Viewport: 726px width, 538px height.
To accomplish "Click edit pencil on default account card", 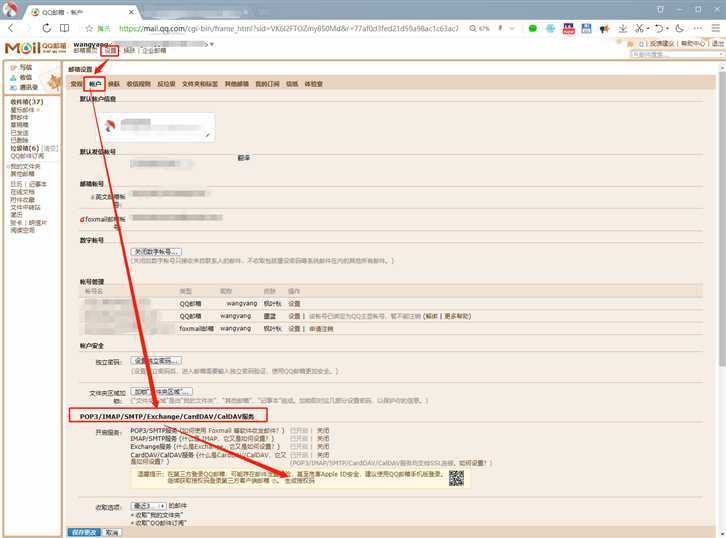I will (x=208, y=135).
